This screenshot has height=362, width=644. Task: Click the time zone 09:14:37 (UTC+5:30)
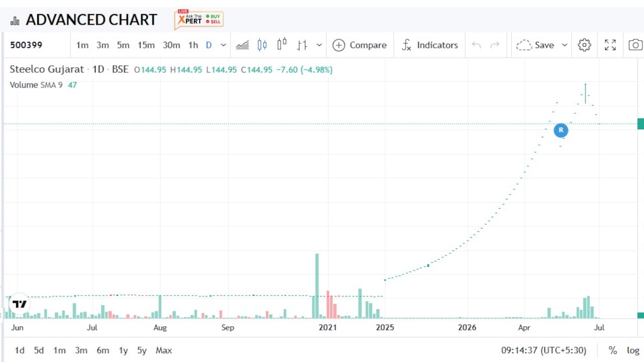pyautogui.click(x=544, y=350)
